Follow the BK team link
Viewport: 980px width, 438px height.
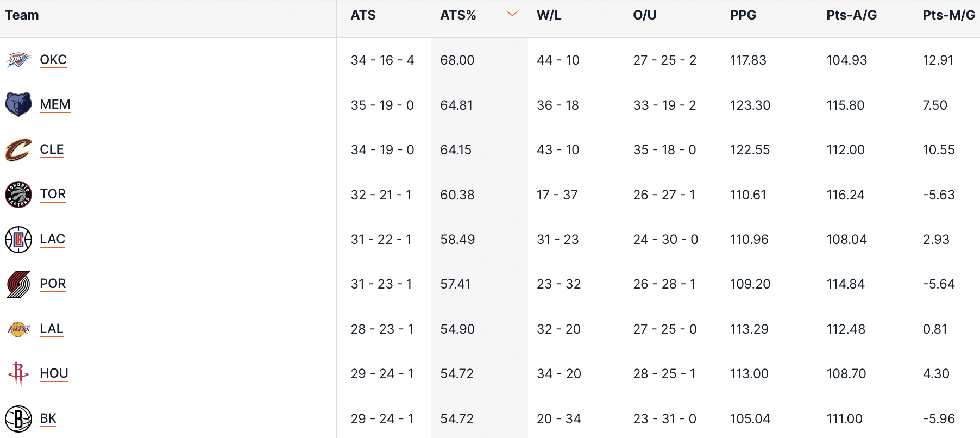pyautogui.click(x=48, y=418)
